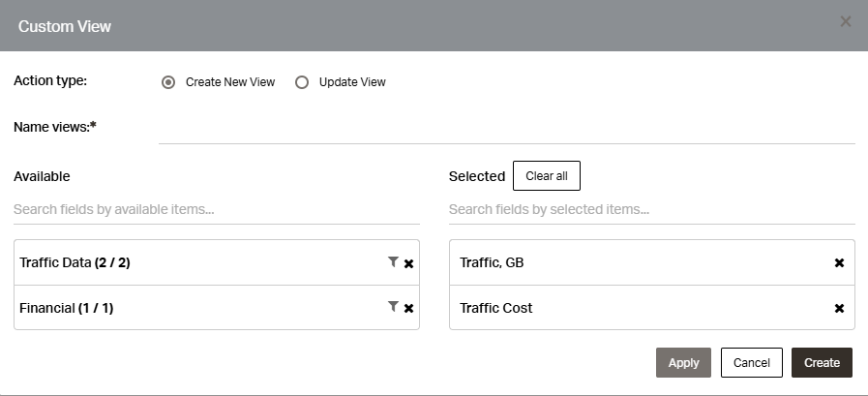Screen dimensions: 868x396
Task: Click the X icon on Traffic Data row
Action: pos(408,264)
